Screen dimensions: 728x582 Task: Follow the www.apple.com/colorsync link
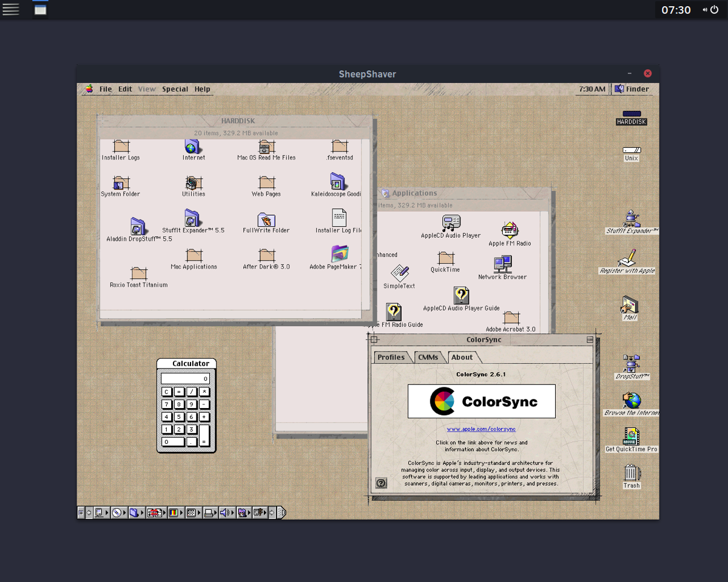click(x=481, y=429)
